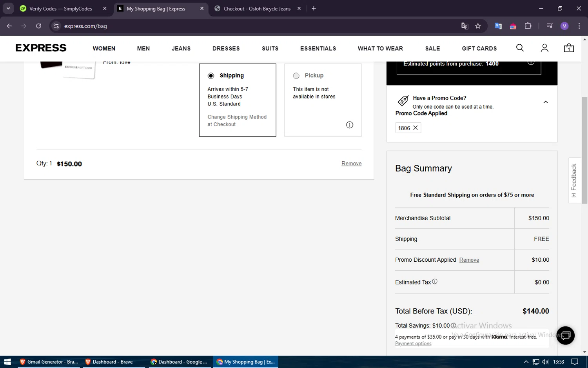Show hidden system tray icons
Viewport: 588px width, 368px height.
point(526,362)
